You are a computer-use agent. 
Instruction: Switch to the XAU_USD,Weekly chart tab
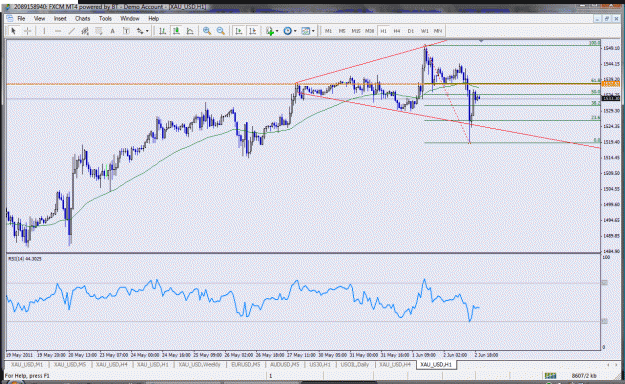pos(199,364)
